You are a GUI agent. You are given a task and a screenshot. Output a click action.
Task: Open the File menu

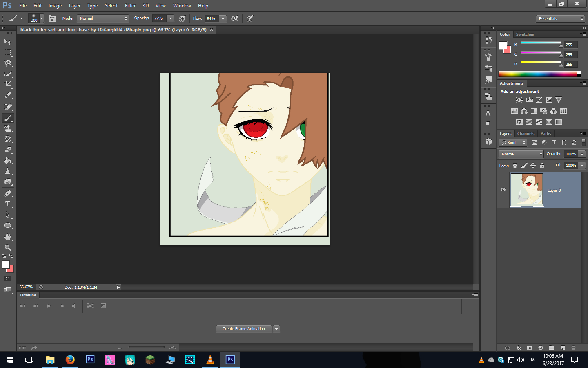[x=23, y=6]
